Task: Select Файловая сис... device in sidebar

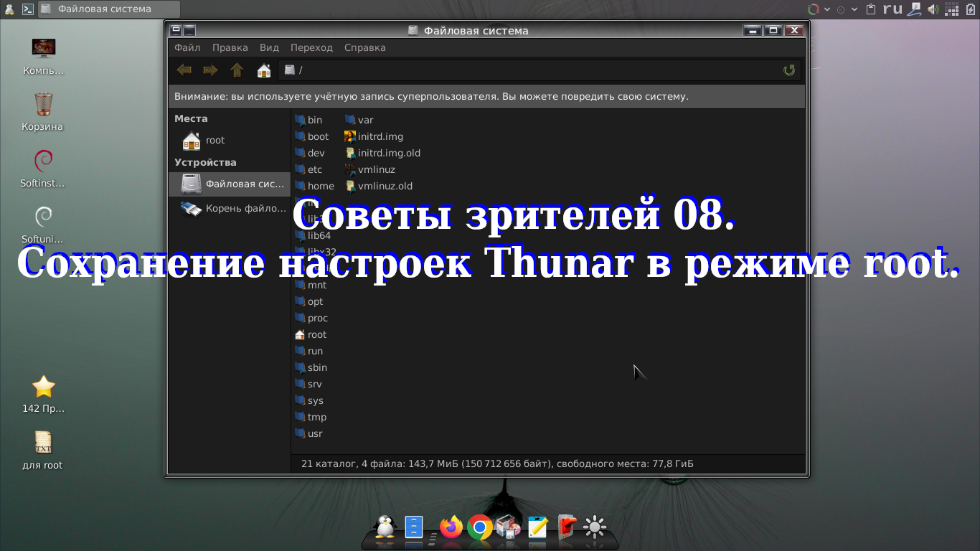Action: coord(229,184)
